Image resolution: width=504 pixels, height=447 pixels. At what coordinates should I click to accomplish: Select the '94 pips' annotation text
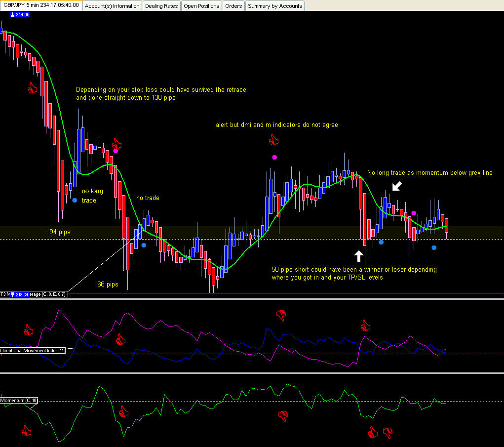click(60, 232)
